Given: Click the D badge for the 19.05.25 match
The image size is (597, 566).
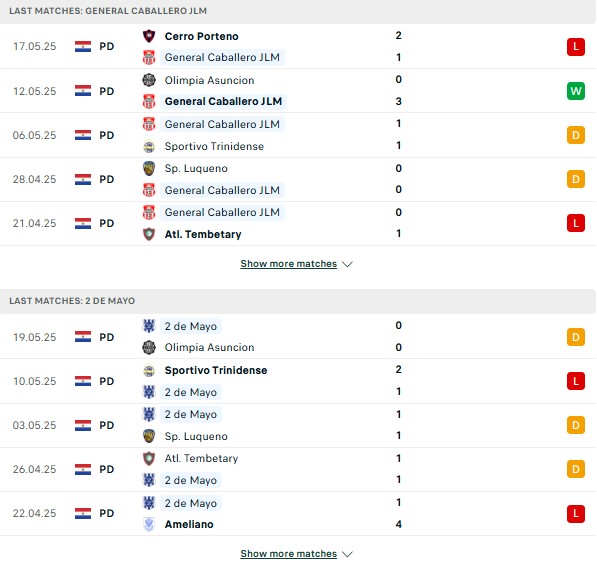Looking at the screenshot, I should pyautogui.click(x=576, y=337).
